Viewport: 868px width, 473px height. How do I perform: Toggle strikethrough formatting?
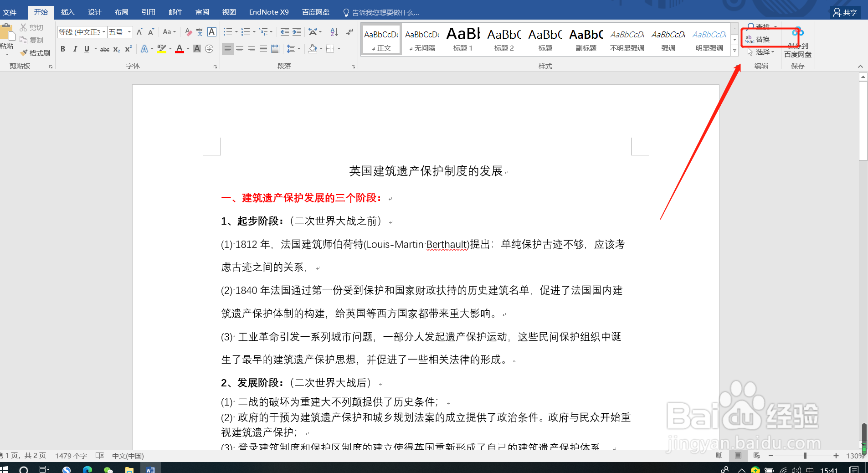point(104,49)
